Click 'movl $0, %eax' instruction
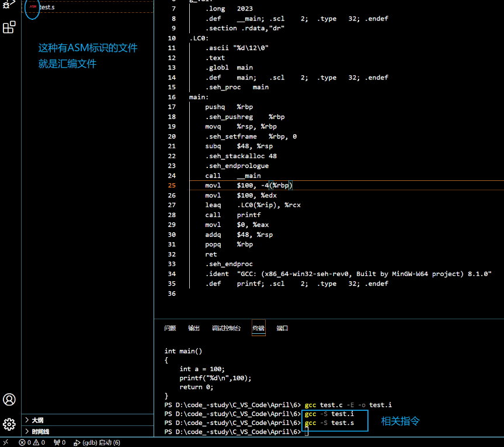Screen dimensions: 504x447 pos(237,225)
